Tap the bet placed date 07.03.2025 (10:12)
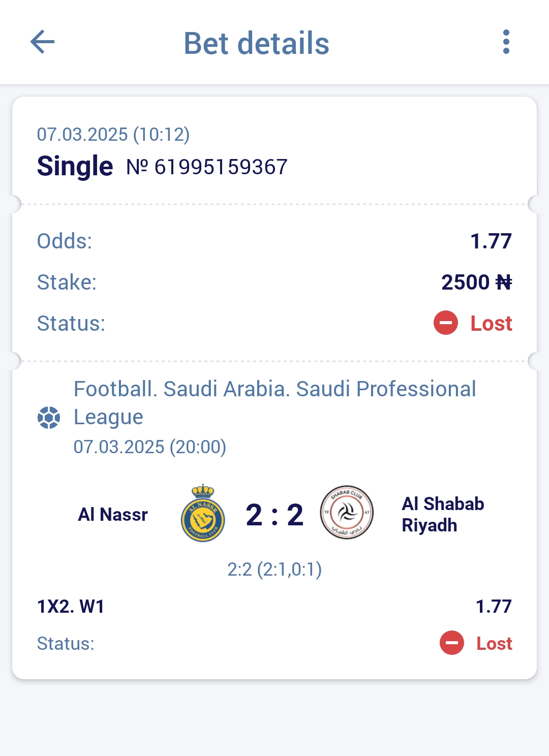 tap(113, 135)
